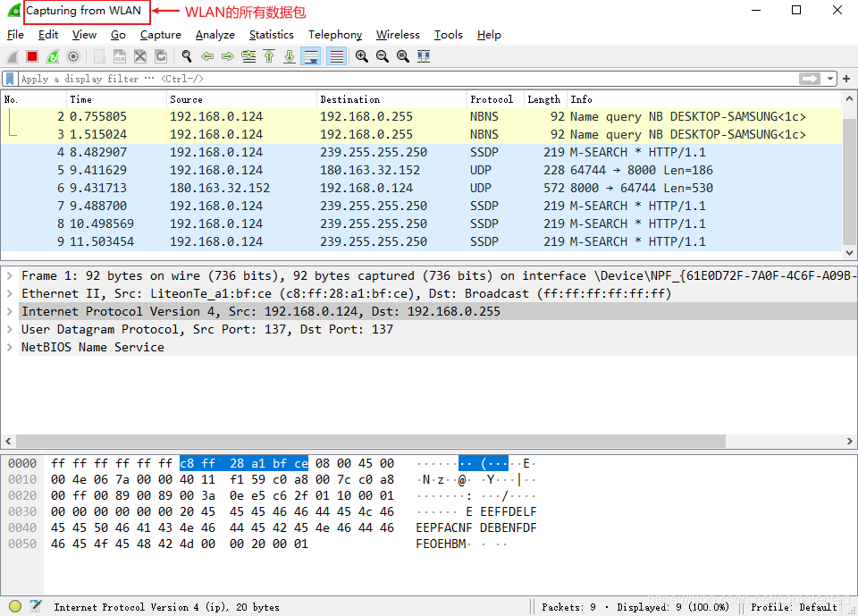Open the Wireless menu
858x616 pixels.
pyautogui.click(x=398, y=35)
